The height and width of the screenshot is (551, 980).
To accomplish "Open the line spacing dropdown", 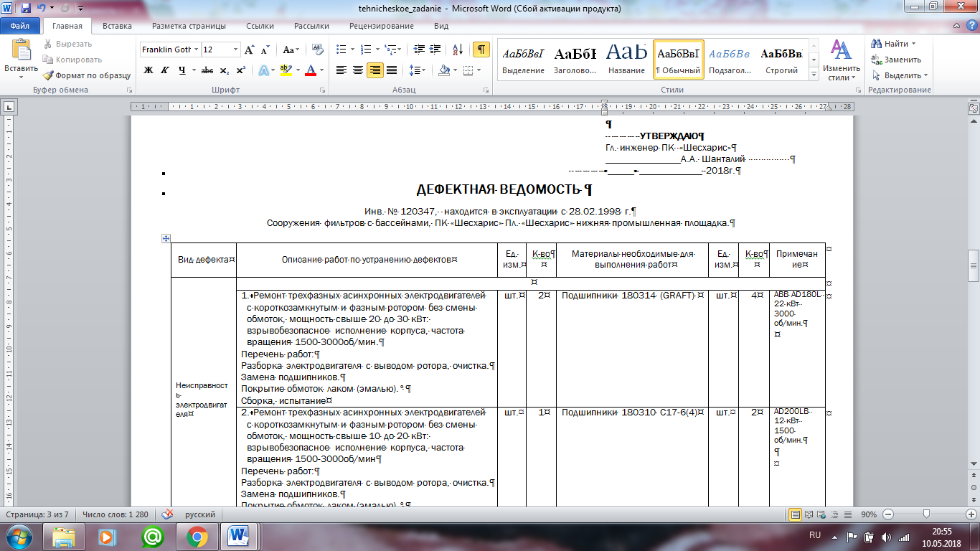I will pos(419,70).
